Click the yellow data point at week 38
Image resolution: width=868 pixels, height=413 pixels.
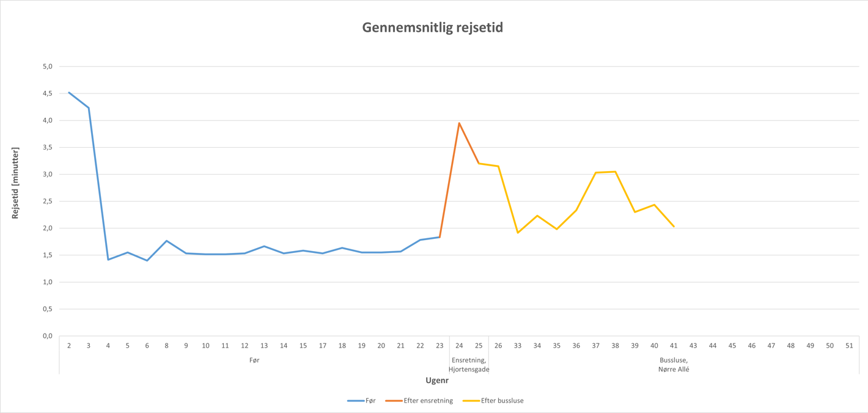tap(615, 172)
